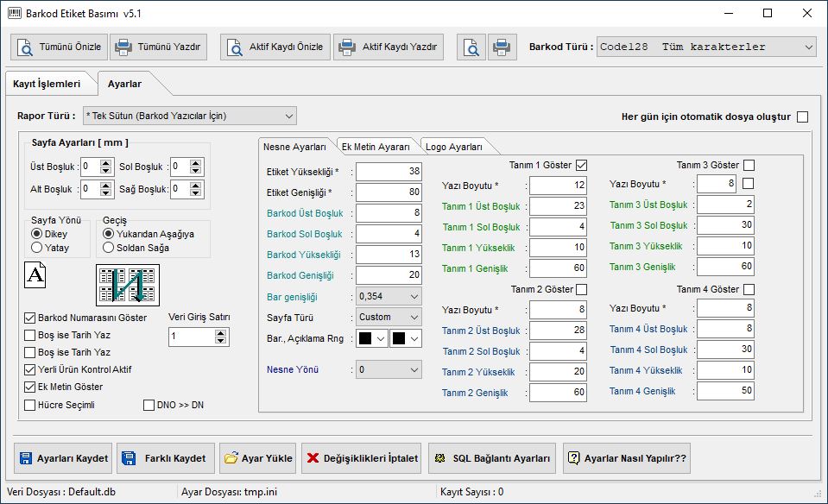The image size is (828, 504).
Task: Click status text 'Ayar Dosyası: tmp.ini'
Action: point(229,492)
